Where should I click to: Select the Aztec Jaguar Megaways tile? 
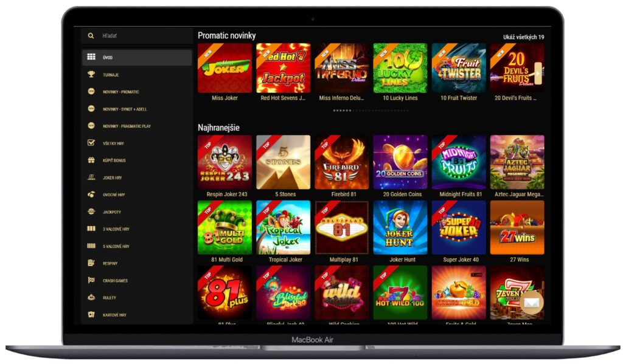[517, 162]
